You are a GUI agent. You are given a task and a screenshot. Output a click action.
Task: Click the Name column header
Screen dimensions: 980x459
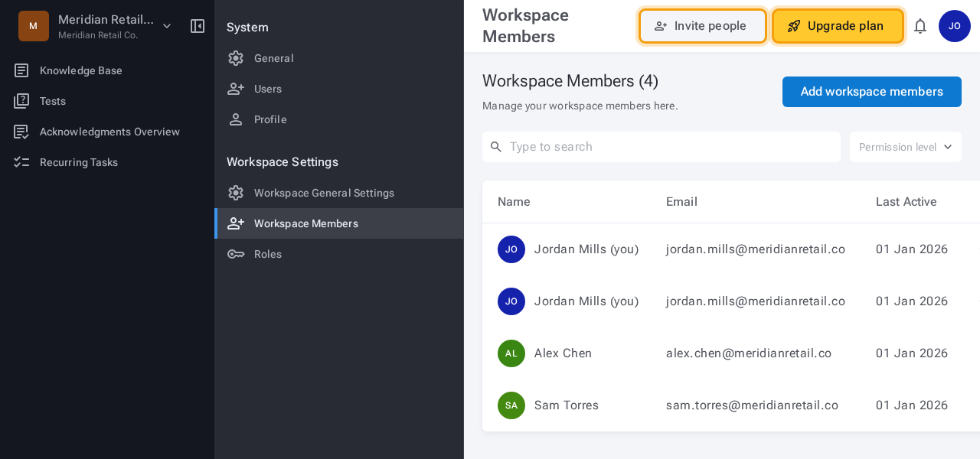(x=514, y=202)
